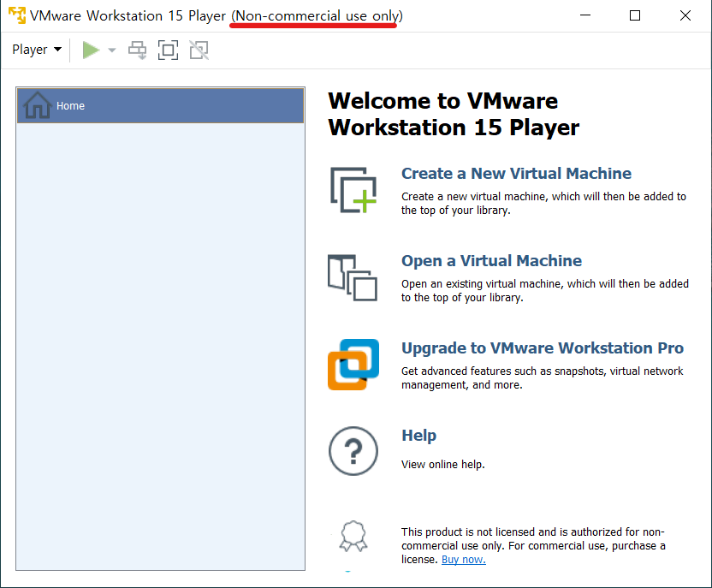Maximize the VMware Player window
This screenshot has height=588, width=712.
[635, 15]
